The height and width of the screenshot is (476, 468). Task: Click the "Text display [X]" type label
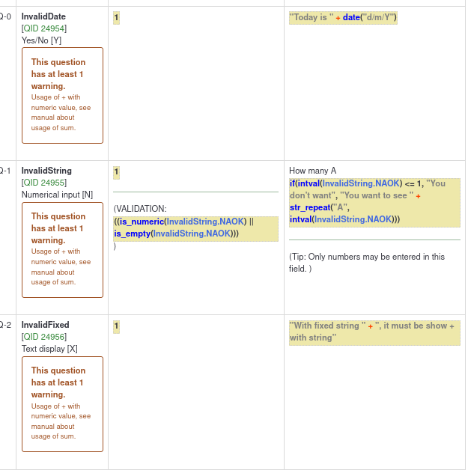[x=50, y=349]
